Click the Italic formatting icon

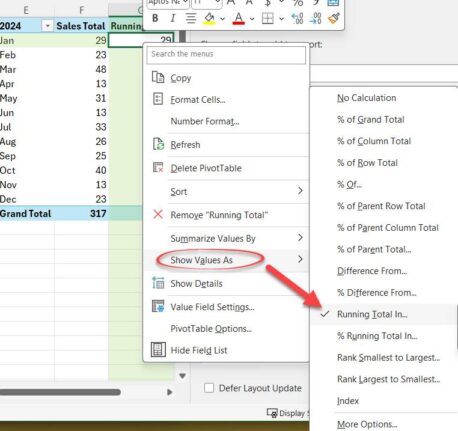pyautogui.click(x=173, y=18)
